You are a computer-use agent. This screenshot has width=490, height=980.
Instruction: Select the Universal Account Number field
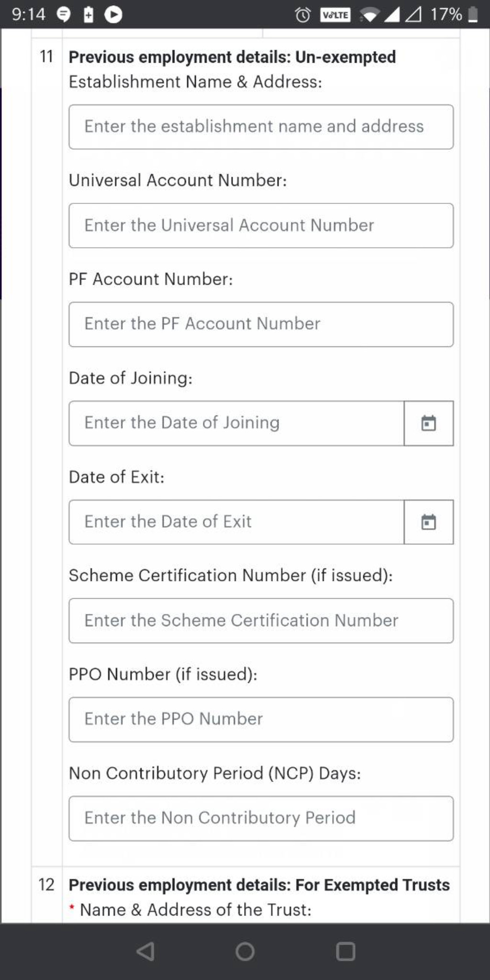[261, 226]
